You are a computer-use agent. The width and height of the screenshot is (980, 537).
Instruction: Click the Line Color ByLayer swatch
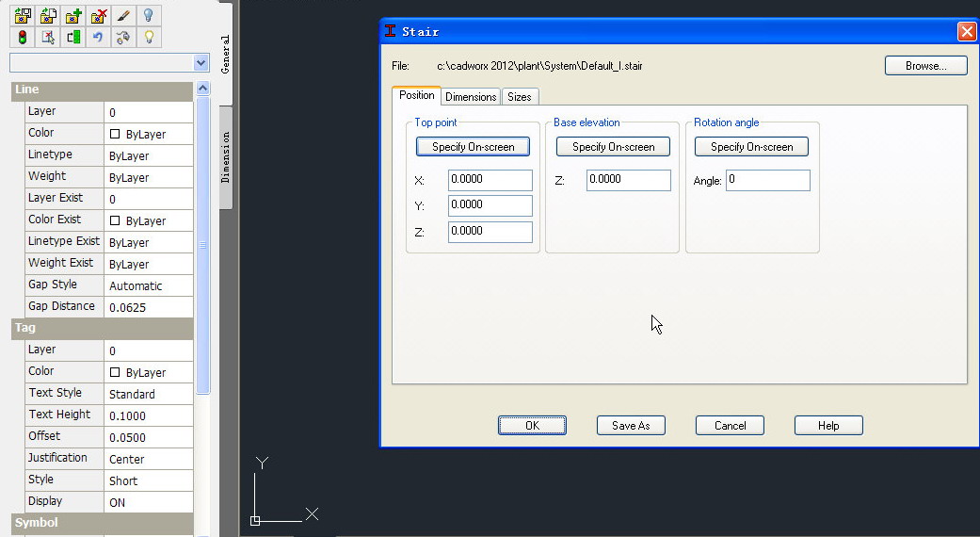click(x=115, y=134)
